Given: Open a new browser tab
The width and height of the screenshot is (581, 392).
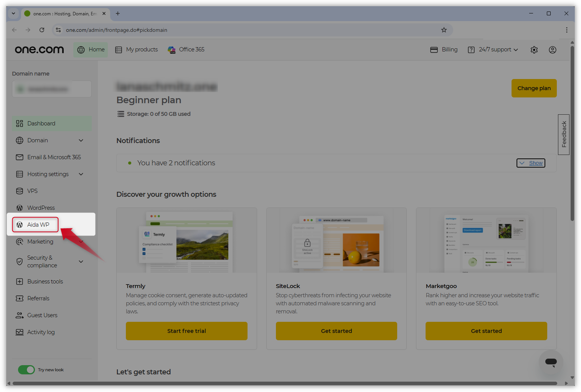Looking at the screenshot, I should [x=118, y=13].
